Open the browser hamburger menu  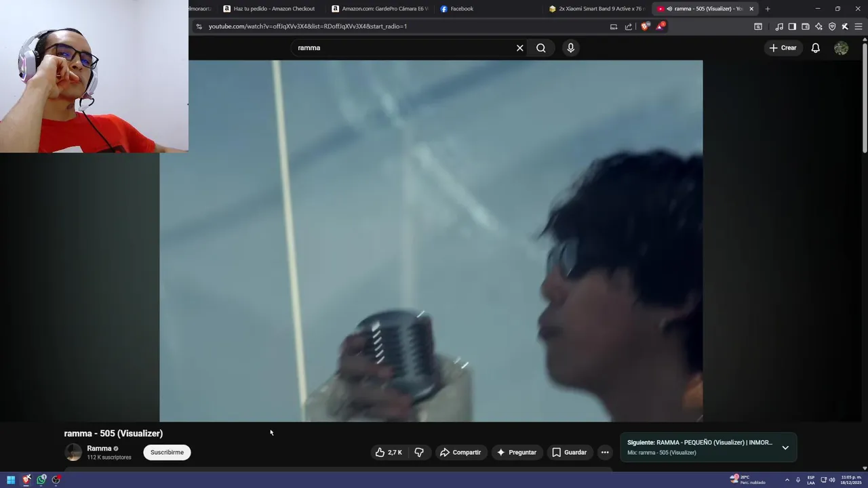tap(859, 26)
